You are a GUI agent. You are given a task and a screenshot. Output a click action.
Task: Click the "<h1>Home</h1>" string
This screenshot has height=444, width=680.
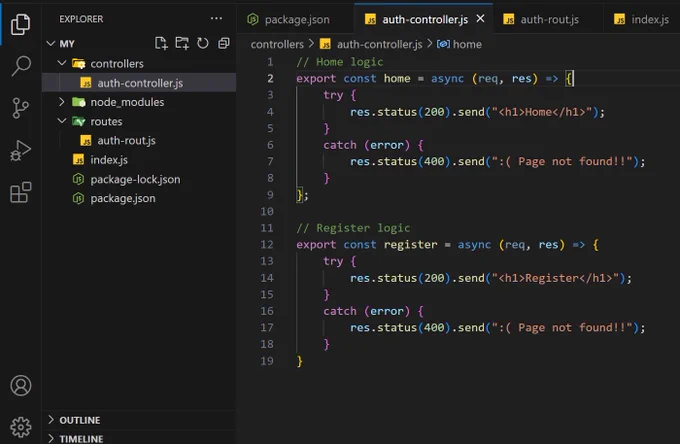[542, 112]
